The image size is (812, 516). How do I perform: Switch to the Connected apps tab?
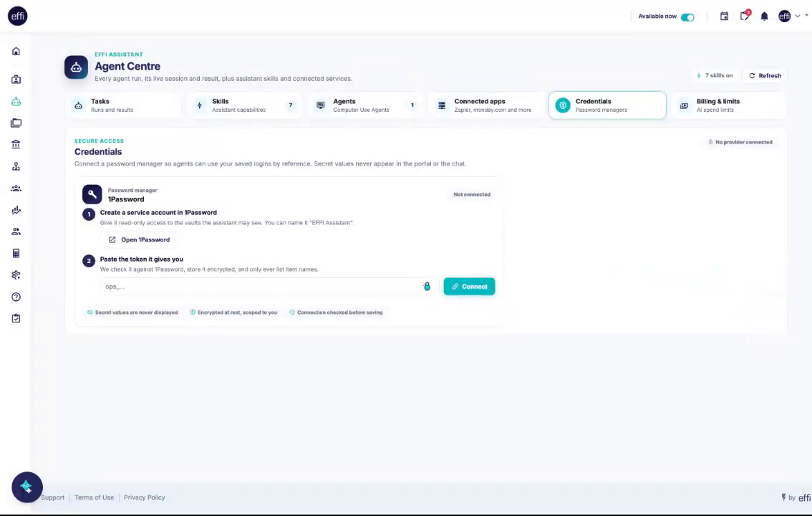click(x=486, y=105)
